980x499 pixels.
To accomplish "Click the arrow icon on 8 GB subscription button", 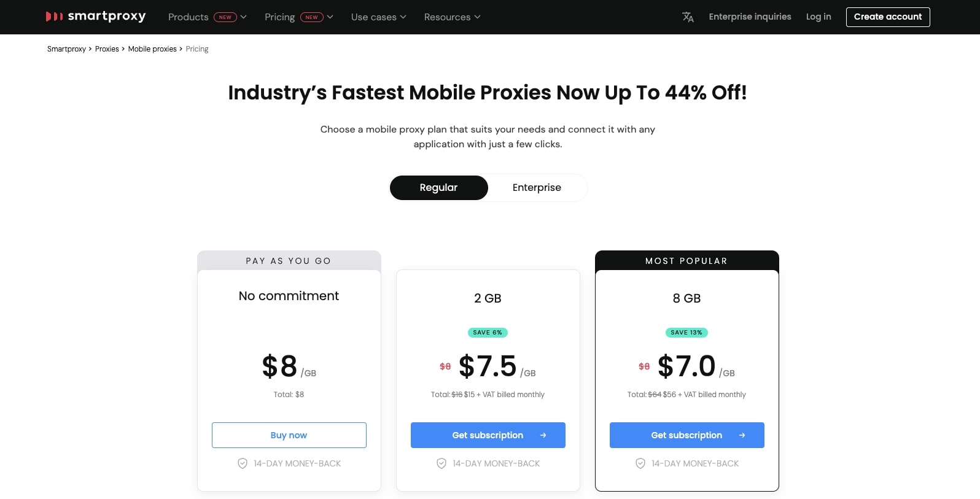I will pyautogui.click(x=742, y=435).
